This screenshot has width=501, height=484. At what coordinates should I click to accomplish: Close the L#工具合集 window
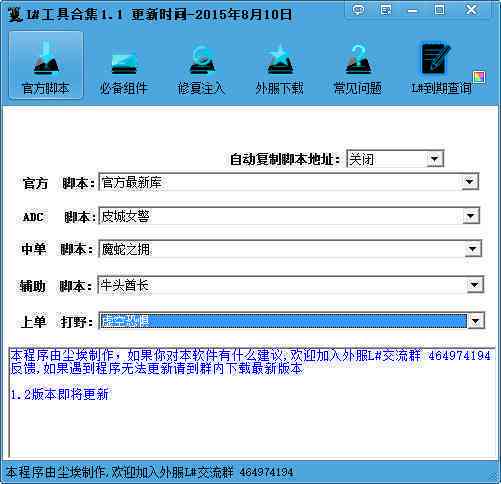tap(471, 9)
